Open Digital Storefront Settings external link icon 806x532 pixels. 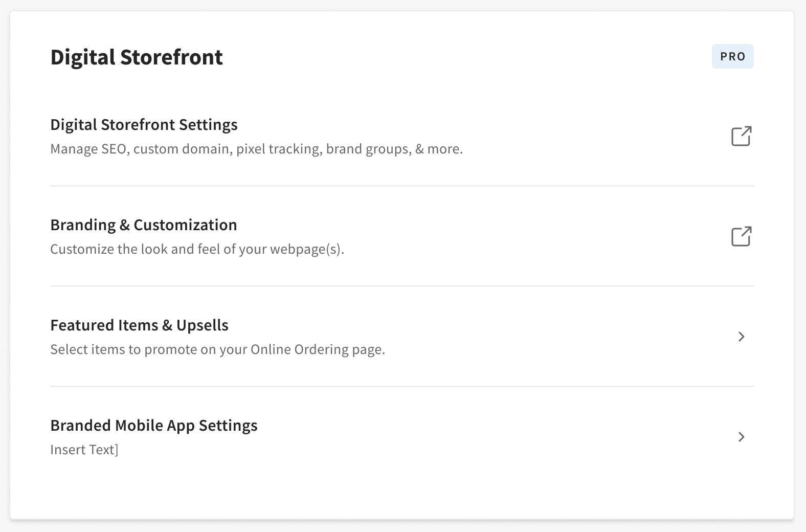741,136
